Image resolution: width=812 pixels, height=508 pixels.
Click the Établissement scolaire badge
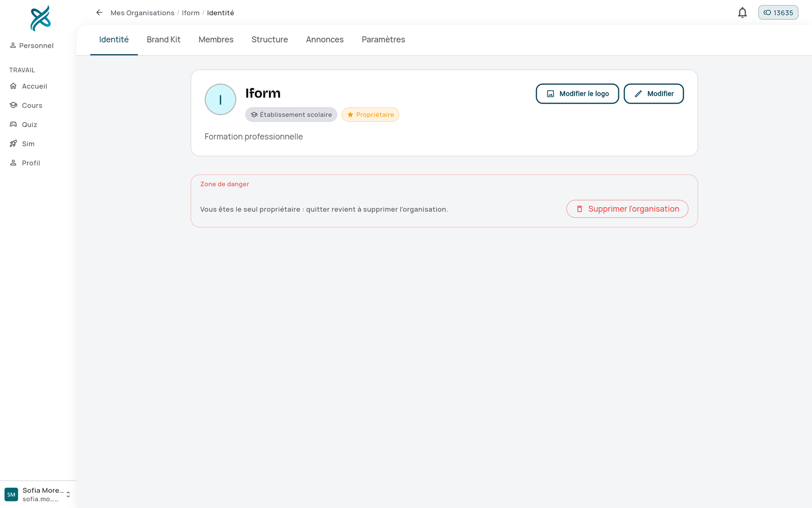291,115
